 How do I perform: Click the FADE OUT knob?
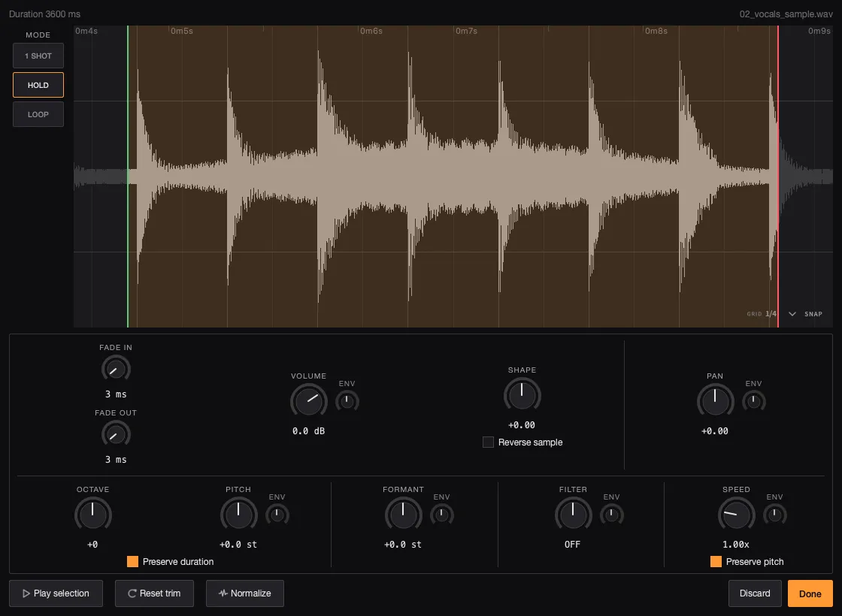tap(116, 435)
